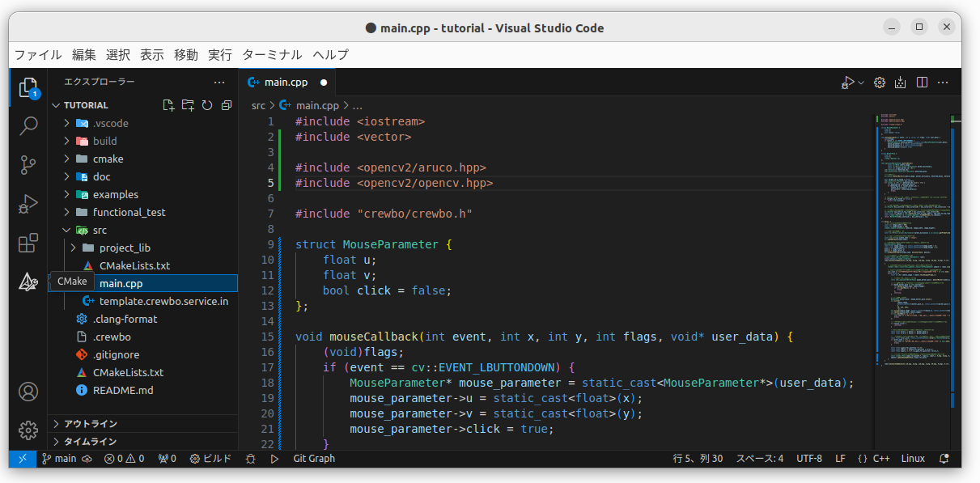Open the CMake view in activity bar
Viewport: 980px width, 483px height.
(x=28, y=282)
